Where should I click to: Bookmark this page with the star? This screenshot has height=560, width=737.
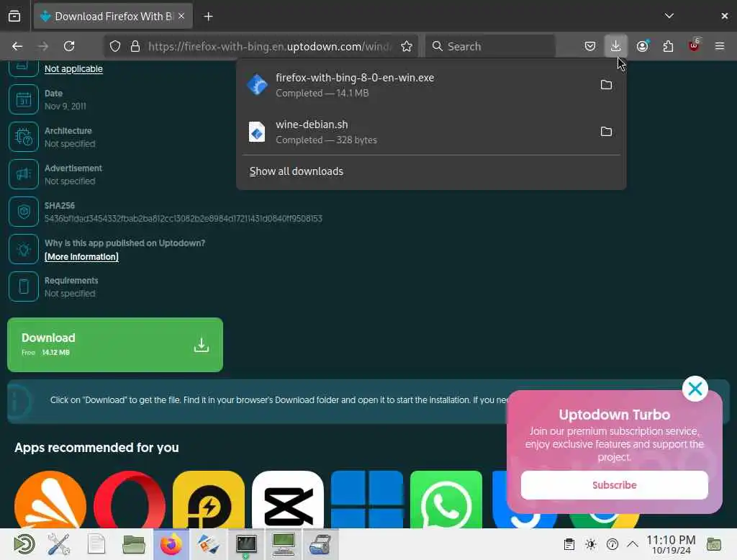pyautogui.click(x=407, y=46)
